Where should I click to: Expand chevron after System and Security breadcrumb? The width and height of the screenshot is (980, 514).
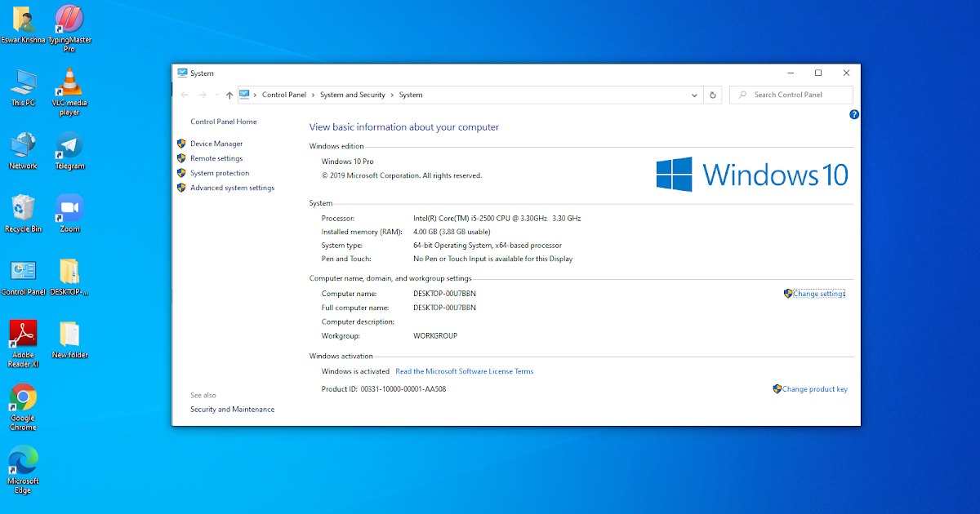[392, 95]
